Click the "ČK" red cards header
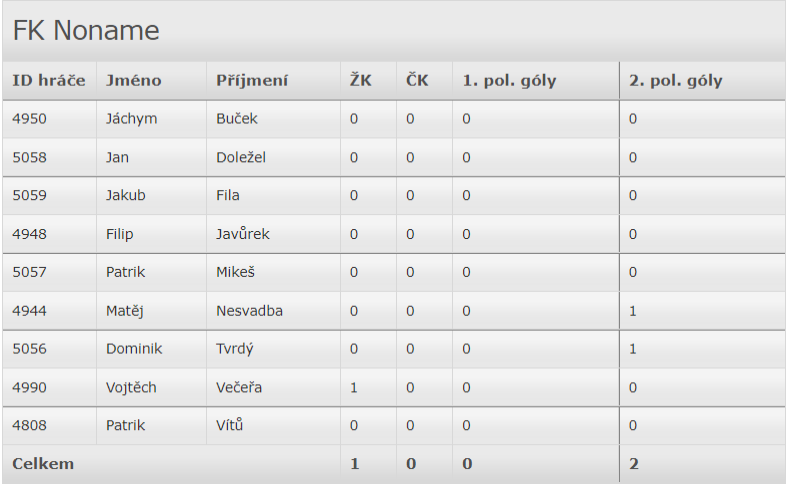Viewport: 787px width, 487px height. coord(417,81)
